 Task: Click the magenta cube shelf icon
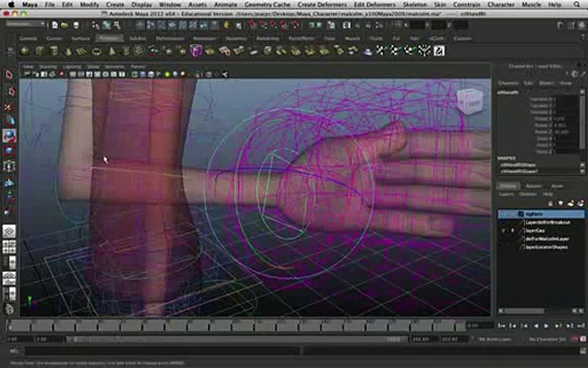(x=196, y=50)
